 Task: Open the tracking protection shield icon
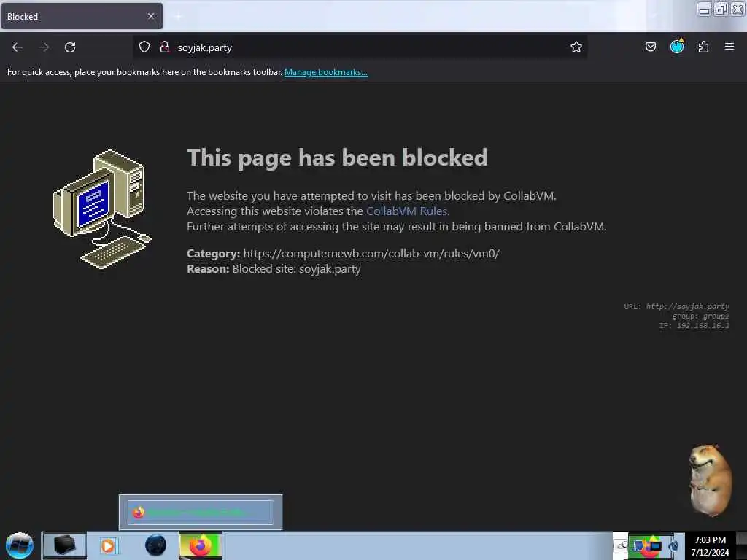point(144,47)
